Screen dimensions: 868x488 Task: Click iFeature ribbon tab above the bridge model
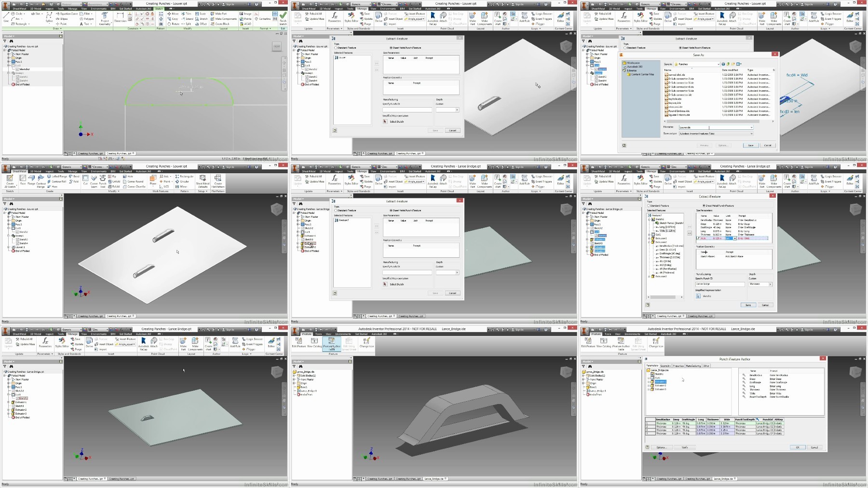tap(307, 334)
